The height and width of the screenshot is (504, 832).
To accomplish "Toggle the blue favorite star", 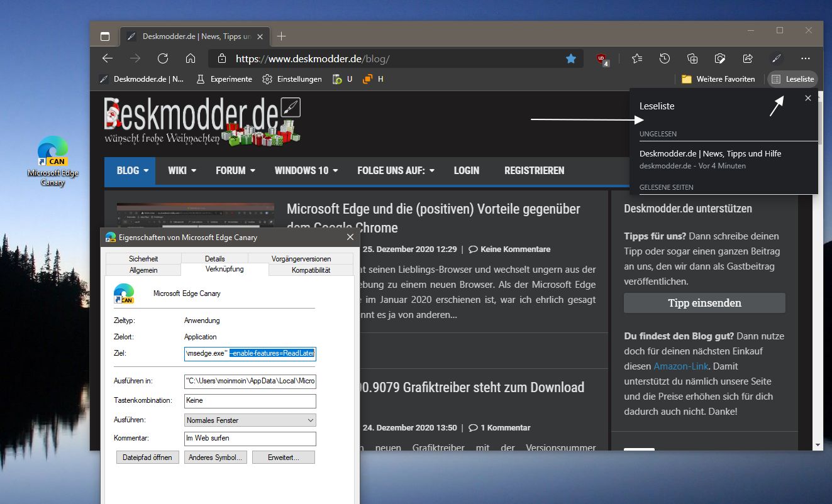I will pyautogui.click(x=571, y=58).
